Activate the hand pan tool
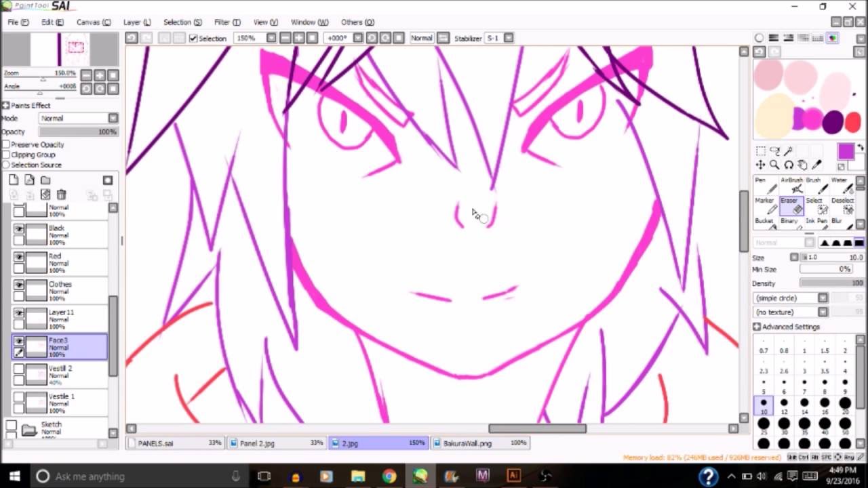 click(803, 165)
